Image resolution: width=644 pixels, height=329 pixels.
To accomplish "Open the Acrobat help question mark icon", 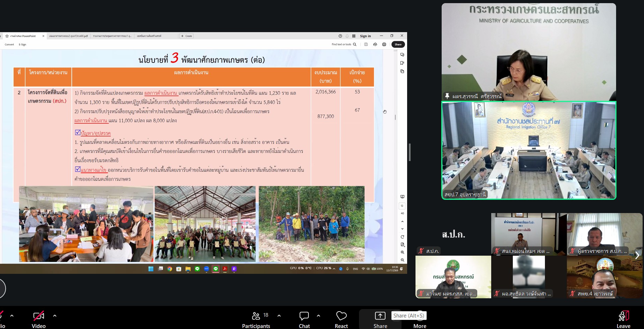I will [340, 36].
